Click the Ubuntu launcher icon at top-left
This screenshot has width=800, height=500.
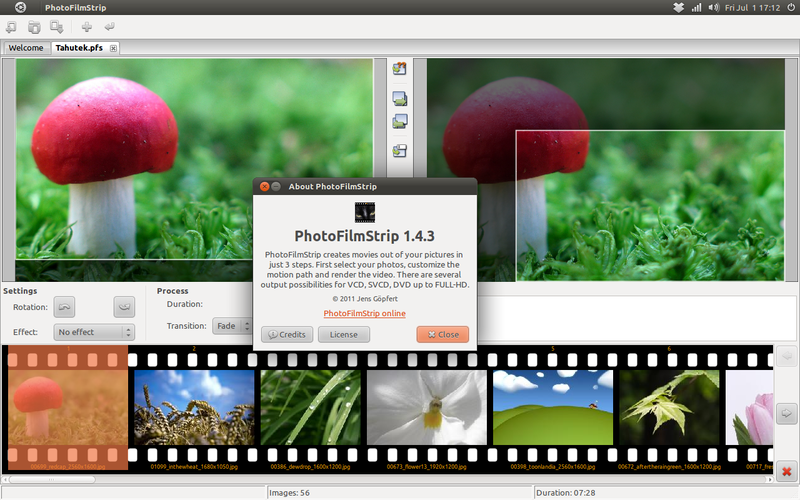(x=20, y=7)
